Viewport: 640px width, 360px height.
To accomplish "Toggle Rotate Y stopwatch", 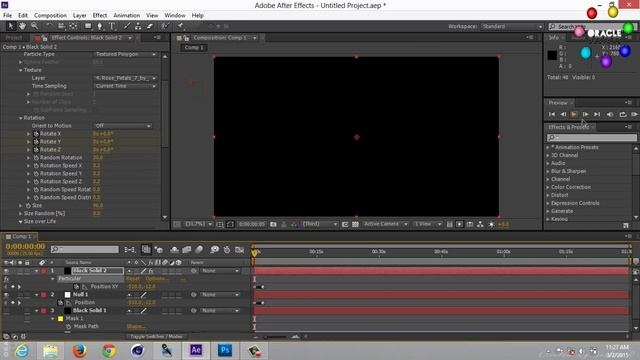I will [x=36, y=142].
